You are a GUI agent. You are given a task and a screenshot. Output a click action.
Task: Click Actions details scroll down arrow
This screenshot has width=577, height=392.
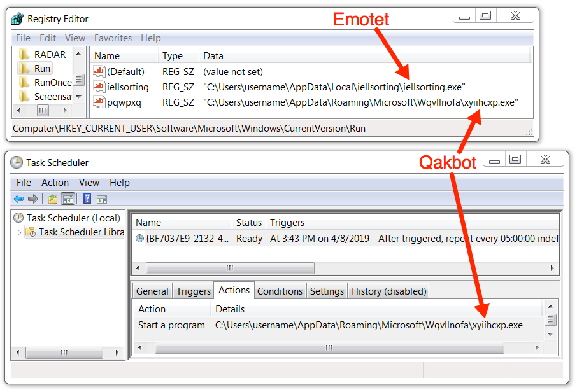click(550, 334)
